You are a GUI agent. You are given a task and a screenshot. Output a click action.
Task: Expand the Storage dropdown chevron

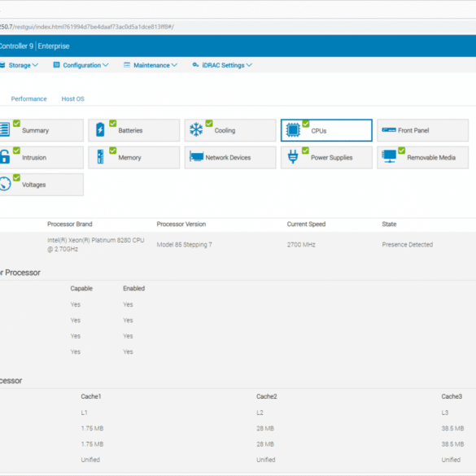pos(35,65)
